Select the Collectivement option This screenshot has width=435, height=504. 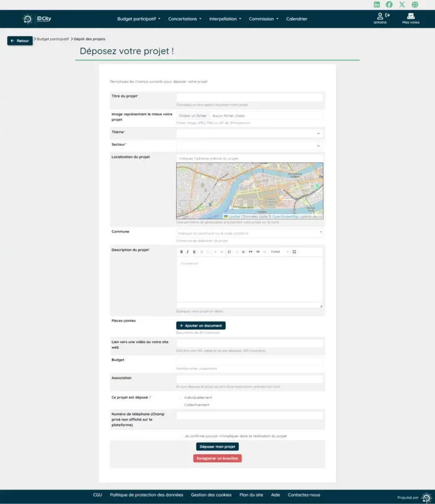pyautogui.click(x=181, y=405)
